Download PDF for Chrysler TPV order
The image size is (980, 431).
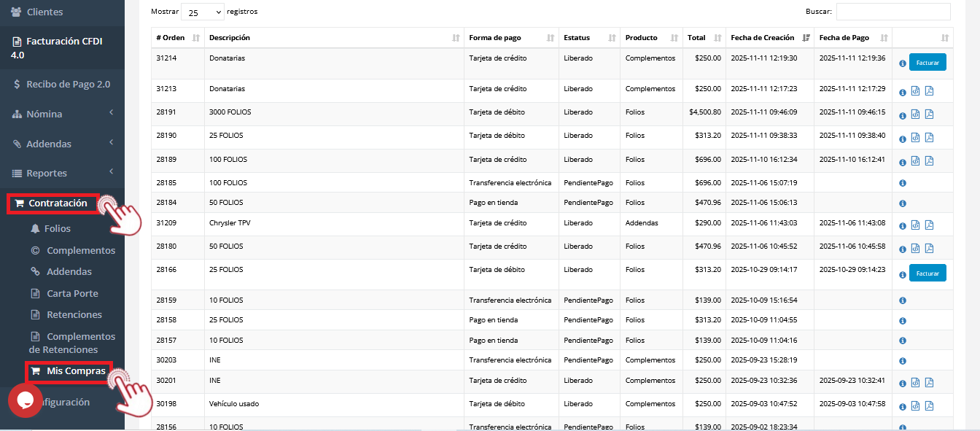929,225
